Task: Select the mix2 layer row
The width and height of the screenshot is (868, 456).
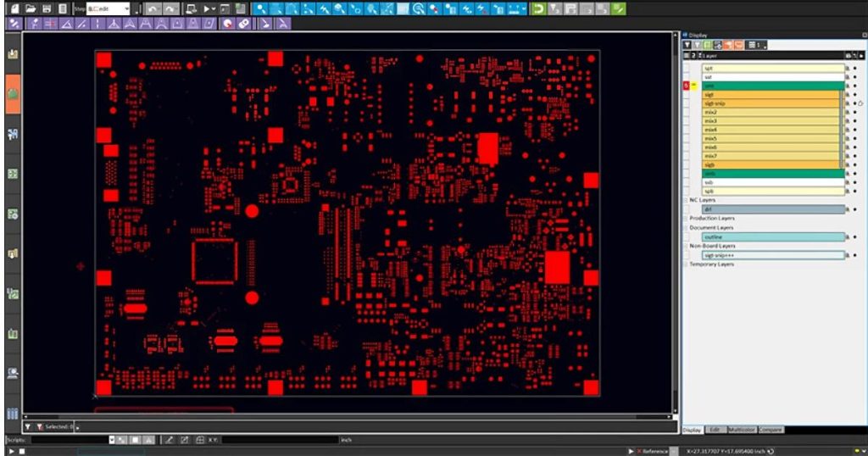Action: pos(773,113)
